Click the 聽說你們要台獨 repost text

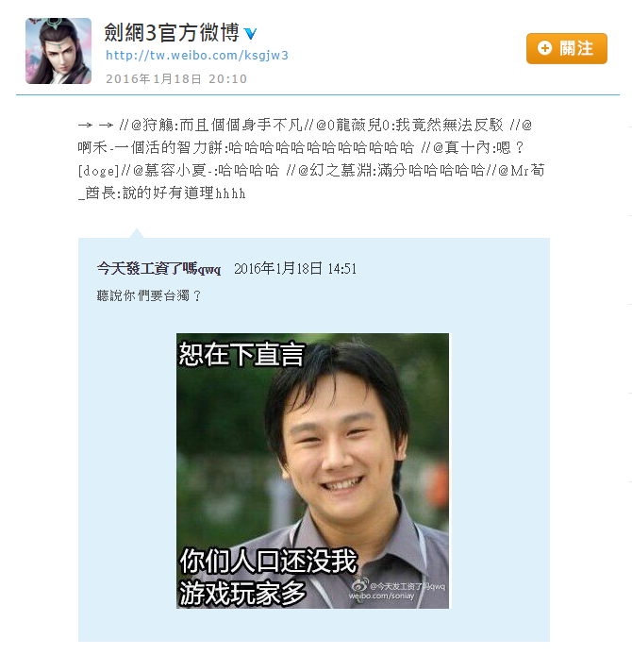(x=149, y=295)
